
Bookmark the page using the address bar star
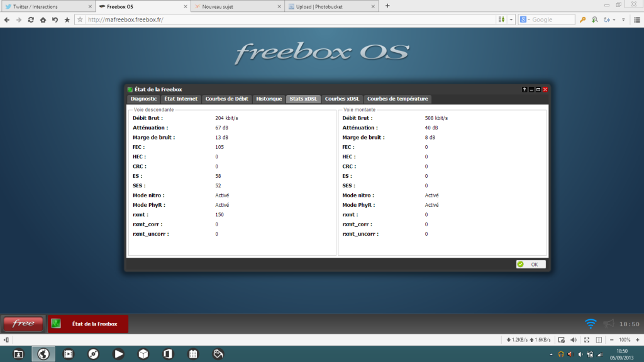(80, 19)
